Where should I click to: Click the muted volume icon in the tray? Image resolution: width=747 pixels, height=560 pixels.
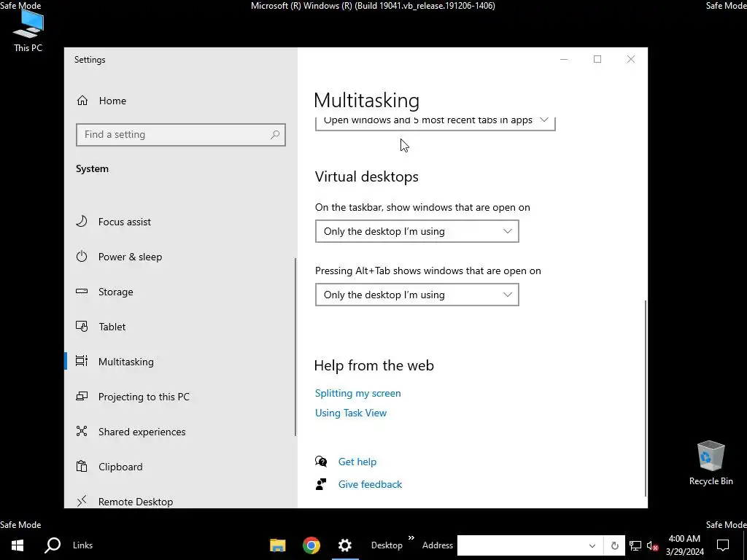coord(653,545)
